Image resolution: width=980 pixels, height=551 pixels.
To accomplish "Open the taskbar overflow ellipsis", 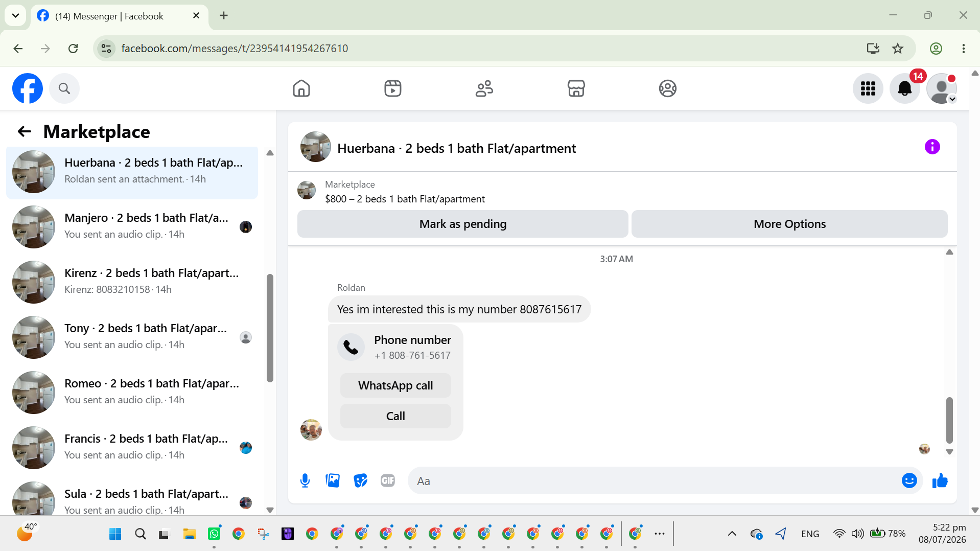I will (660, 534).
